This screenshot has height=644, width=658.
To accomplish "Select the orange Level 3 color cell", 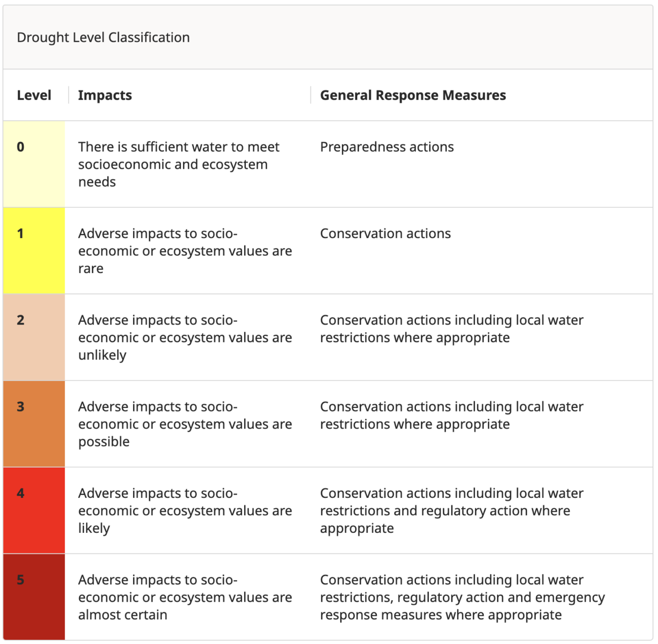I will pos(34,424).
